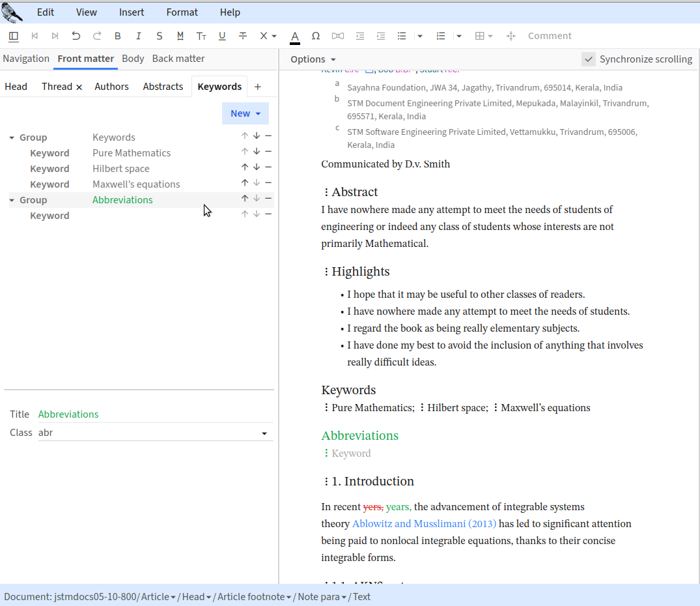Click the New button
The width and height of the screenshot is (700, 606).
245,113
